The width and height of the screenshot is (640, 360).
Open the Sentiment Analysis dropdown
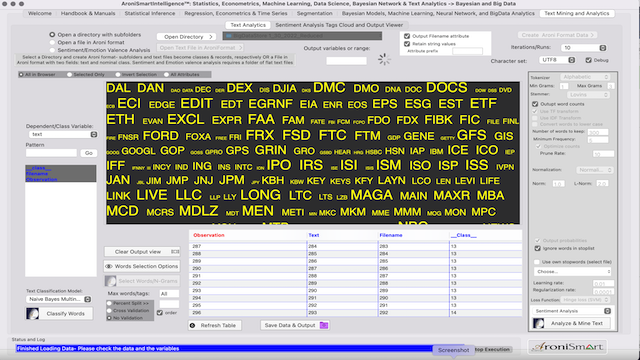(572, 311)
